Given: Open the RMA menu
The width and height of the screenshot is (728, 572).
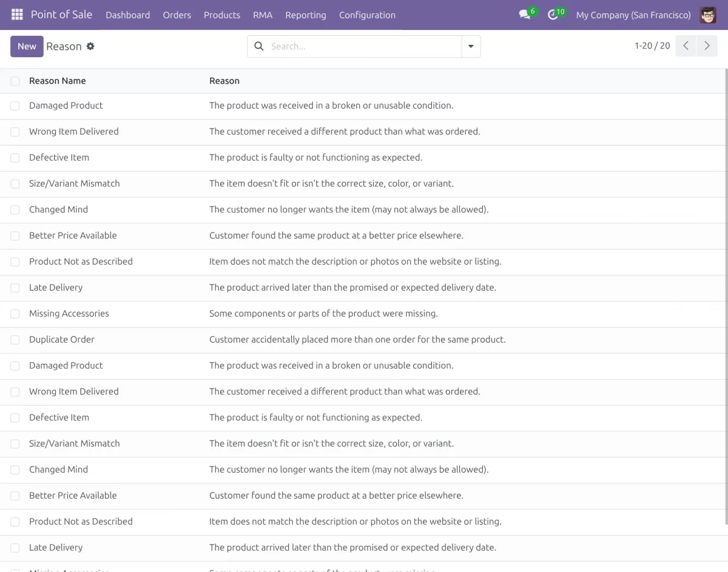Looking at the screenshot, I should [x=263, y=15].
